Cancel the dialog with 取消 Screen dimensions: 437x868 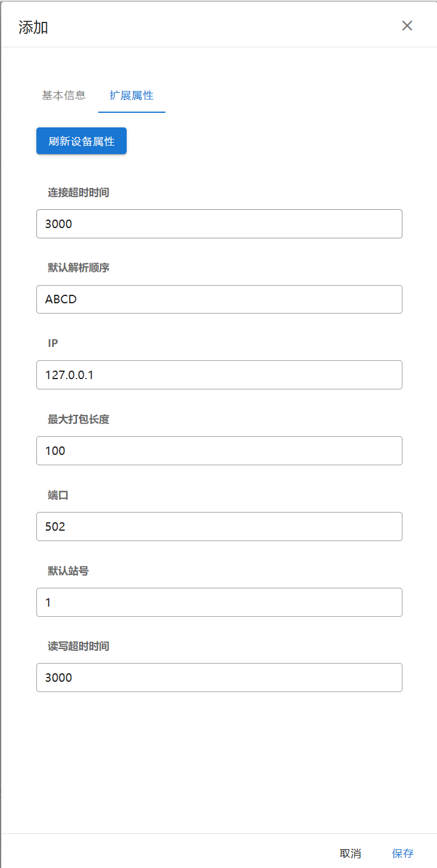pyautogui.click(x=350, y=853)
